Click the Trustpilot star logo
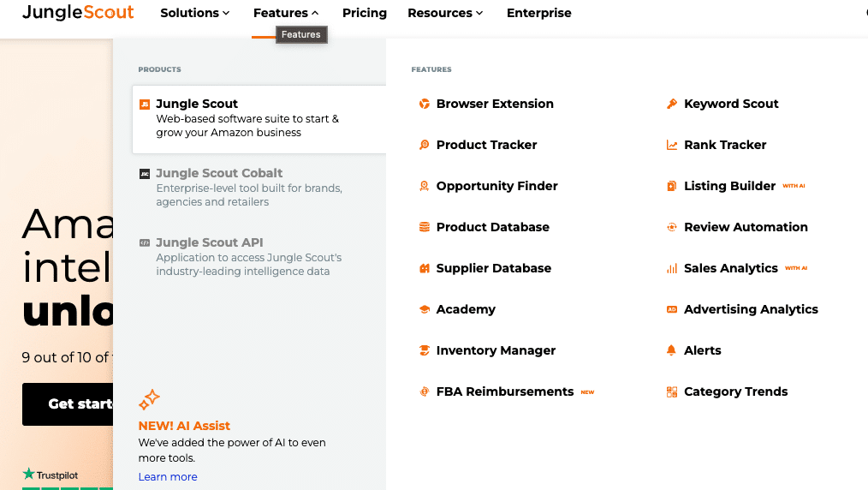Viewport: 868px width, 490px height. point(28,474)
